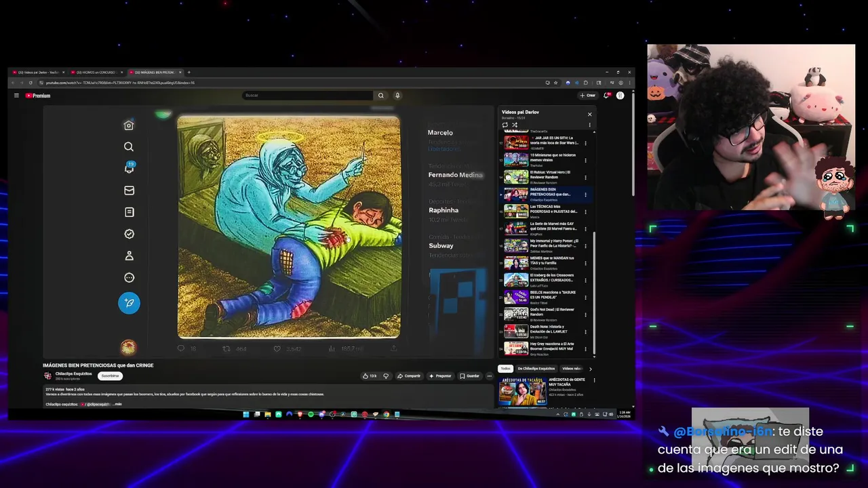Open options for El Rubius Virtual Hero item
Screen dimensions: 868x488
point(585,177)
